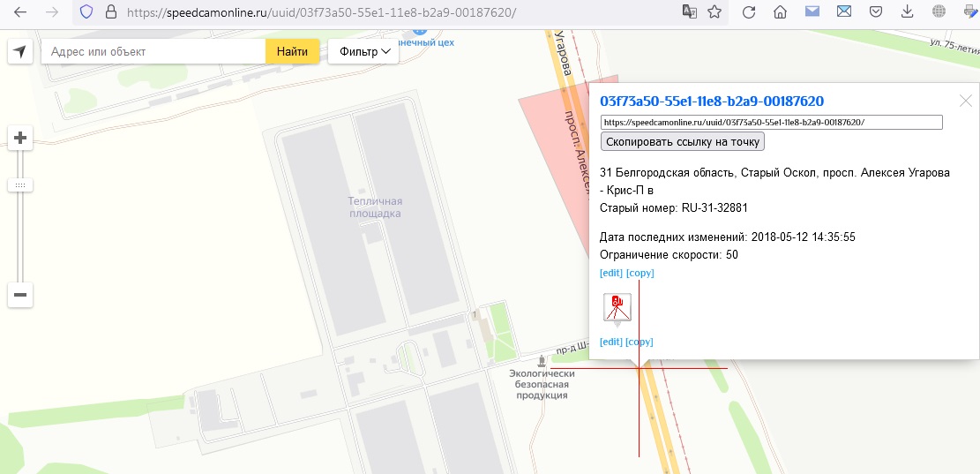The width and height of the screenshot is (980, 474).
Task: Click the map geolocation arrow button
Action: 20,52
